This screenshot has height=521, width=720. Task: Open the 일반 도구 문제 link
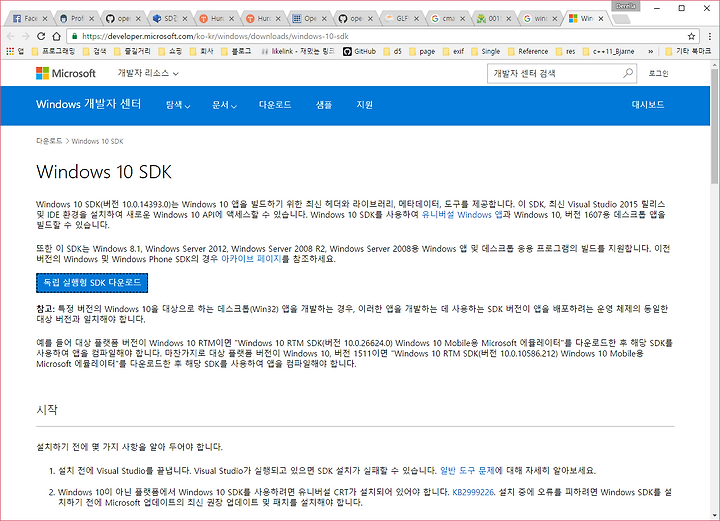pyautogui.click(x=467, y=471)
